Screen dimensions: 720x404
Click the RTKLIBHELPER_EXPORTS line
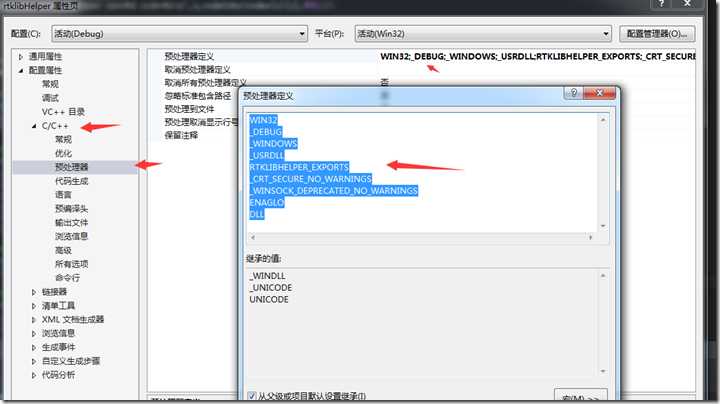[299, 167]
